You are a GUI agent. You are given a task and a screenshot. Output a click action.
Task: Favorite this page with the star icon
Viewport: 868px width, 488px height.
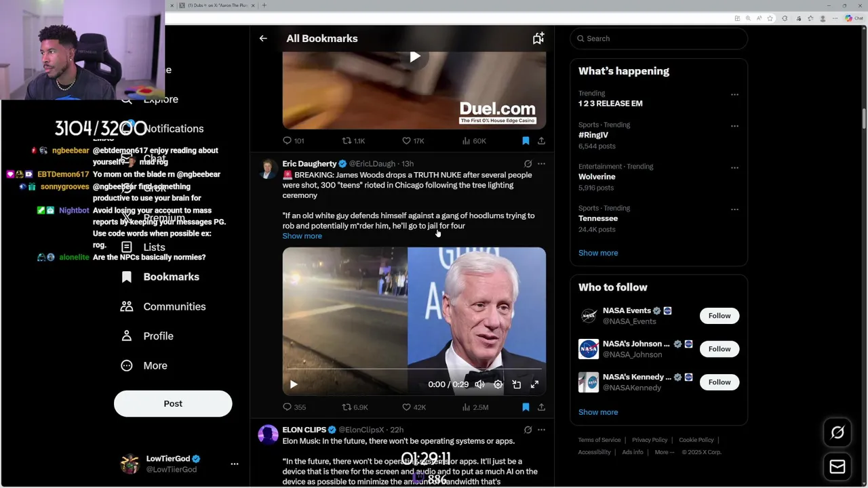point(770,18)
